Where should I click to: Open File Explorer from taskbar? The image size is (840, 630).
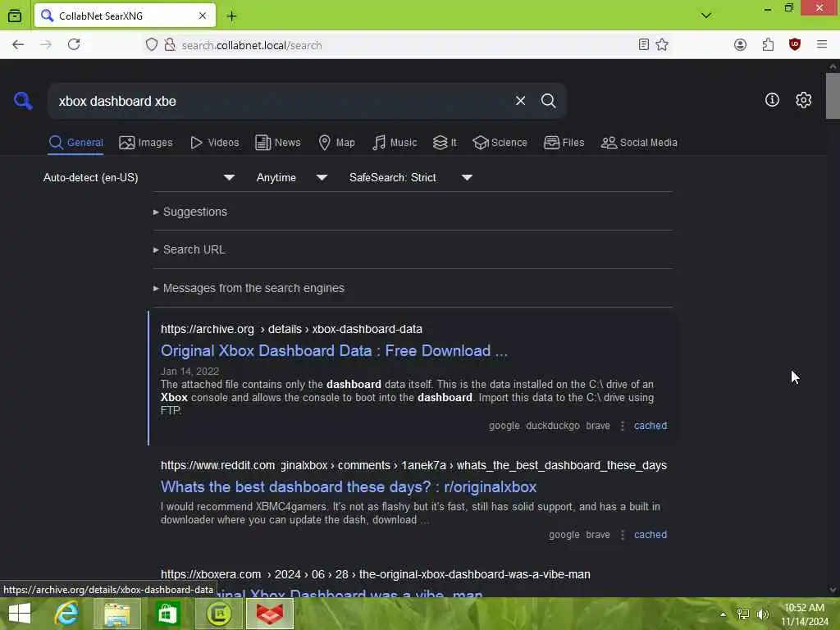pos(116,614)
